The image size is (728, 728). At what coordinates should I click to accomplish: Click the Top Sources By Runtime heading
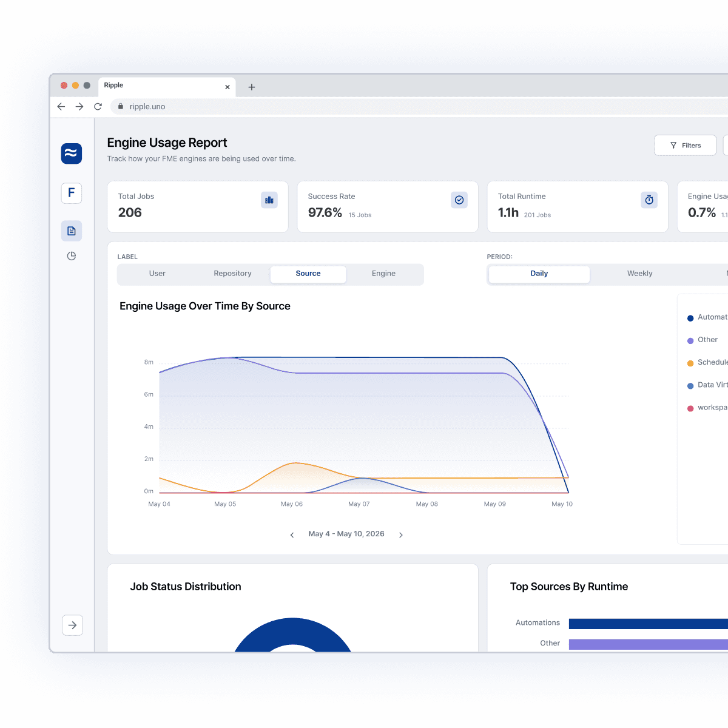[569, 587]
